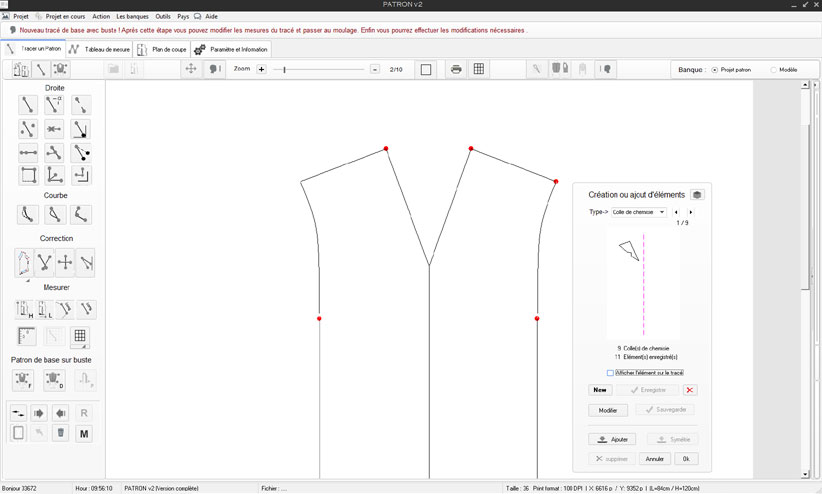Image resolution: width=822 pixels, height=494 pixels.
Task: Select the rectangle tool under Droite
Action: click(28, 176)
